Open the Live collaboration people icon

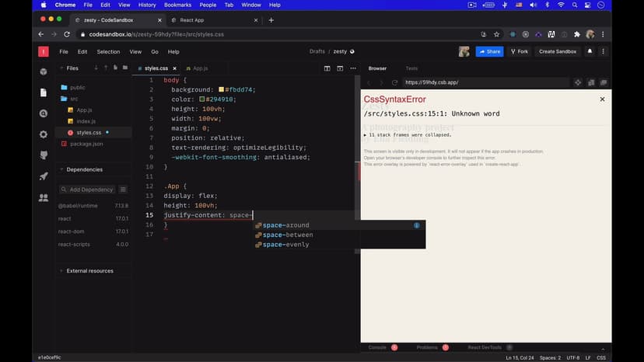coord(44,197)
